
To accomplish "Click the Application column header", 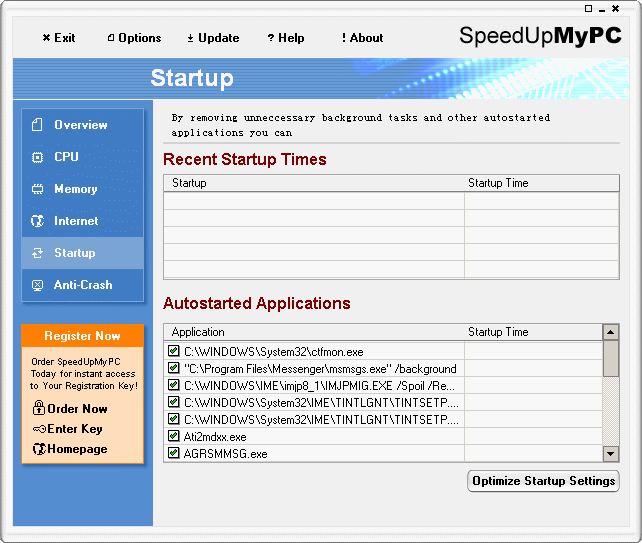I will (314, 332).
